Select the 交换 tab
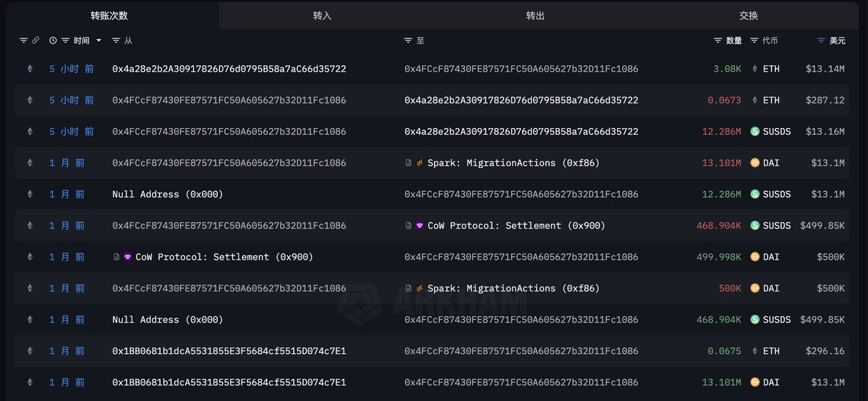This screenshot has width=868, height=401. coord(749,15)
